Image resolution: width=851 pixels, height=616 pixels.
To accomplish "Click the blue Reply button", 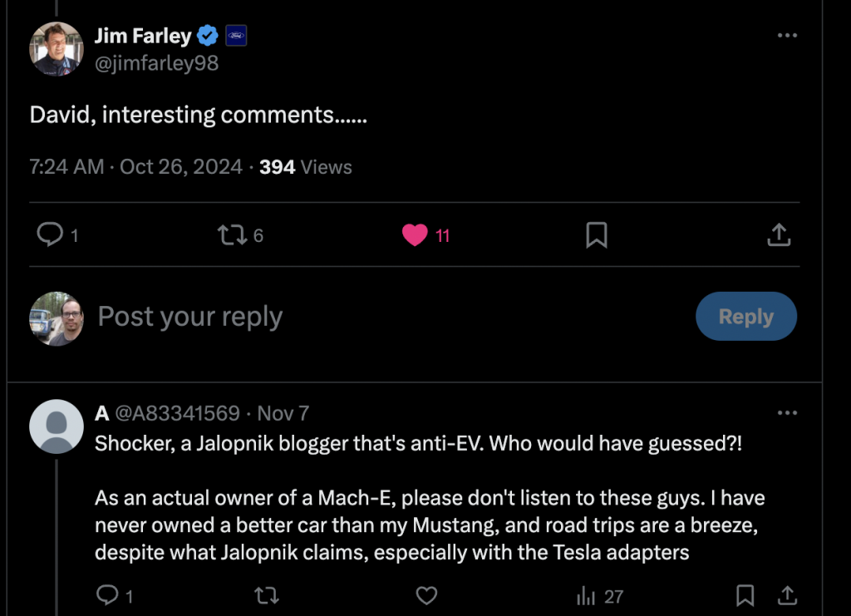I will 746,317.
